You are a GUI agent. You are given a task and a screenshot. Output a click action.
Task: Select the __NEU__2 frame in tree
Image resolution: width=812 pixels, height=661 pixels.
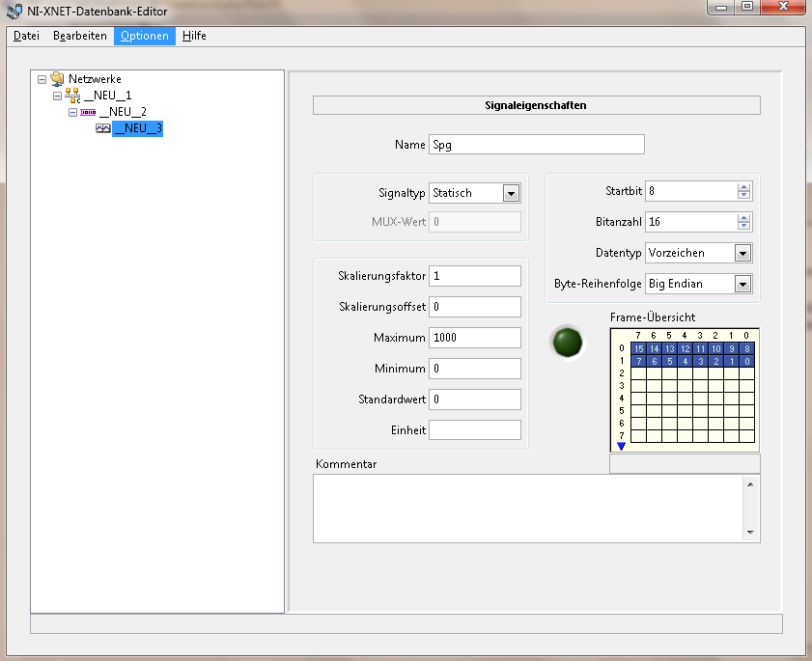click(x=123, y=112)
